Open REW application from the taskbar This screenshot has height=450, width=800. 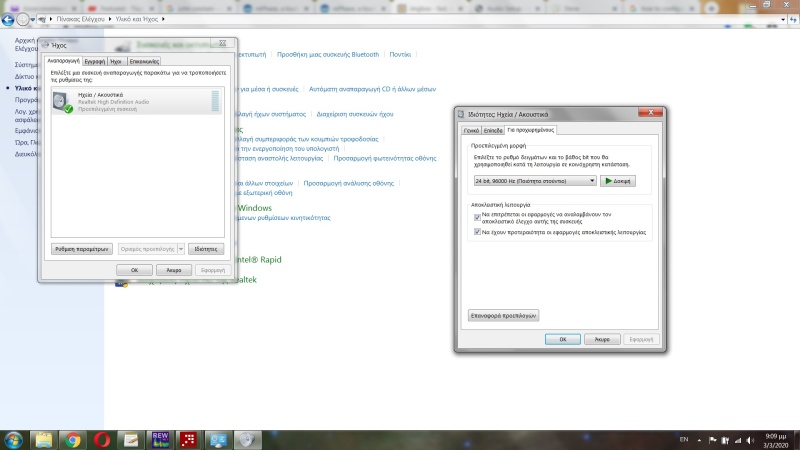[160, 440]
